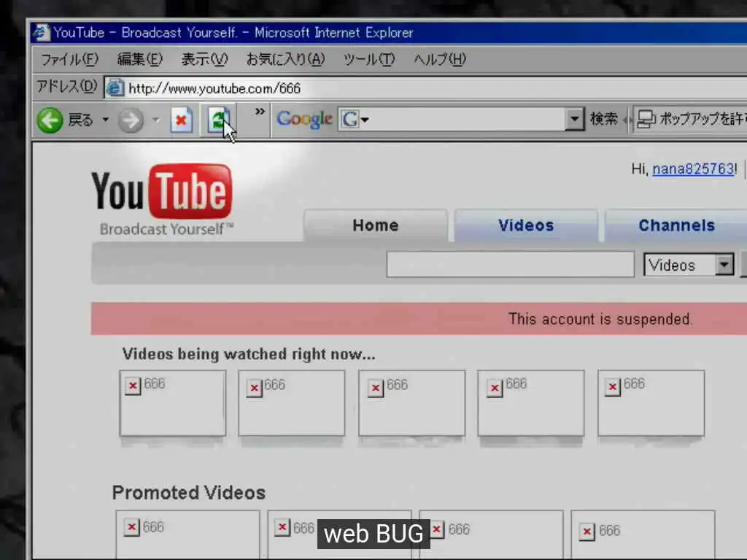The image size is (747, 560).
Task: Open the ファイル(F) menu
Action: coord(69,60)
